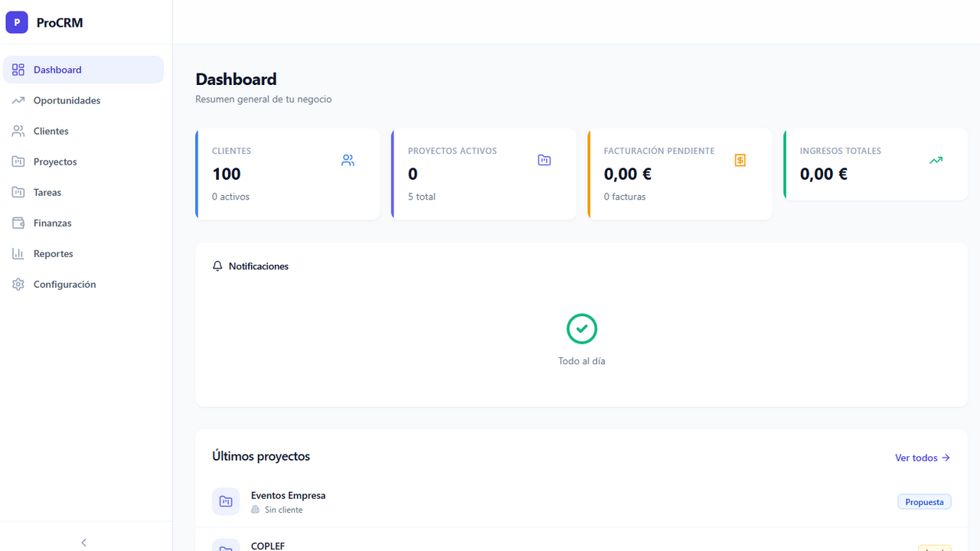Click the green trend icon on Ingresos Totales
This screenshot has width=980, height=551.
coord(936,160)
